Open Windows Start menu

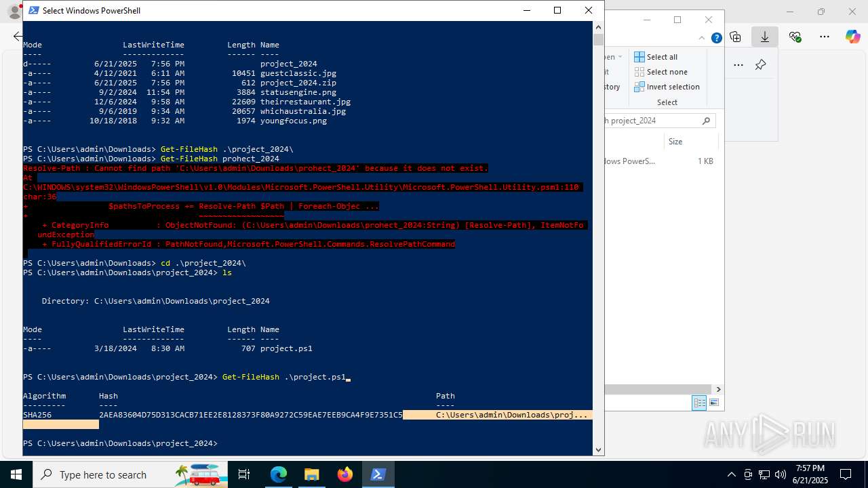click(x=16, y=474)
